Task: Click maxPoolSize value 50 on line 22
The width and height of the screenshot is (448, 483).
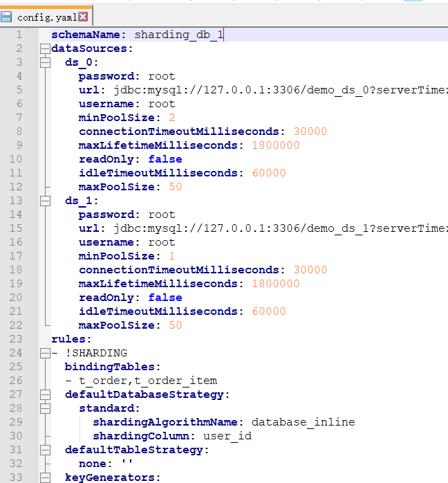Action: click(176, 325)
